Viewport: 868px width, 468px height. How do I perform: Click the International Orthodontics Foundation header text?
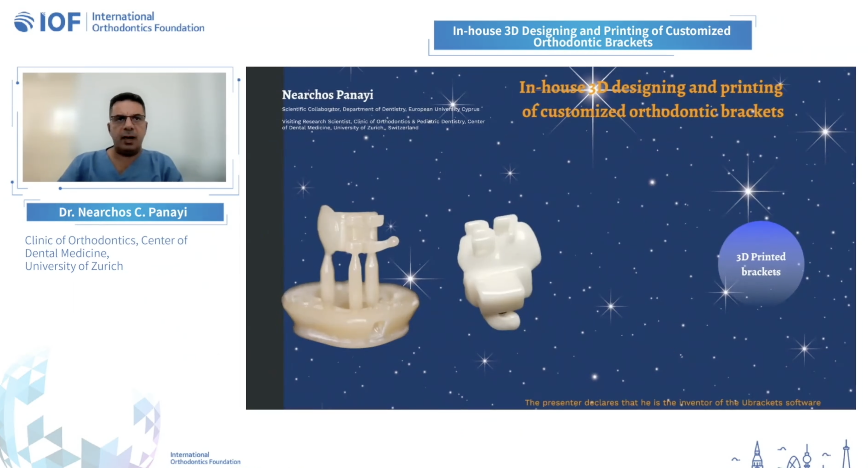tap(148, 22)
